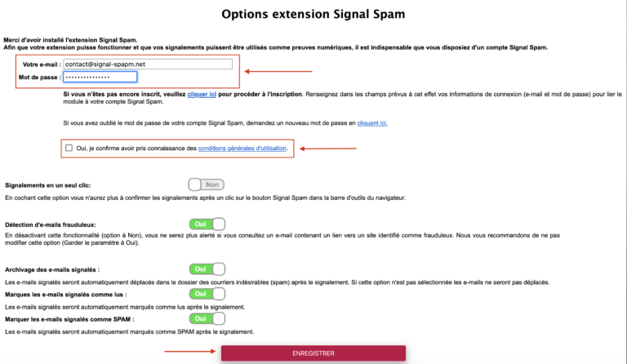Click the 'Archivage des e-mails signalés :' heading
Screen dimensions: 627x364
click(x=52, y=270)
